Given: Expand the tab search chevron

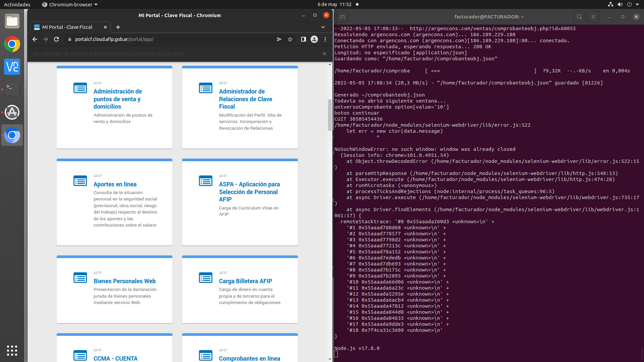Looking at the screenshot, I should pyautogui.click(x=323, y=27).
